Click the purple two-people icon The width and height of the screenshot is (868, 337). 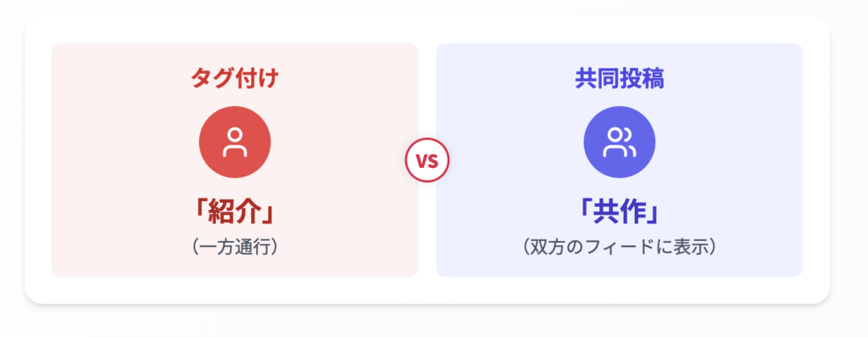pos(620,142)
